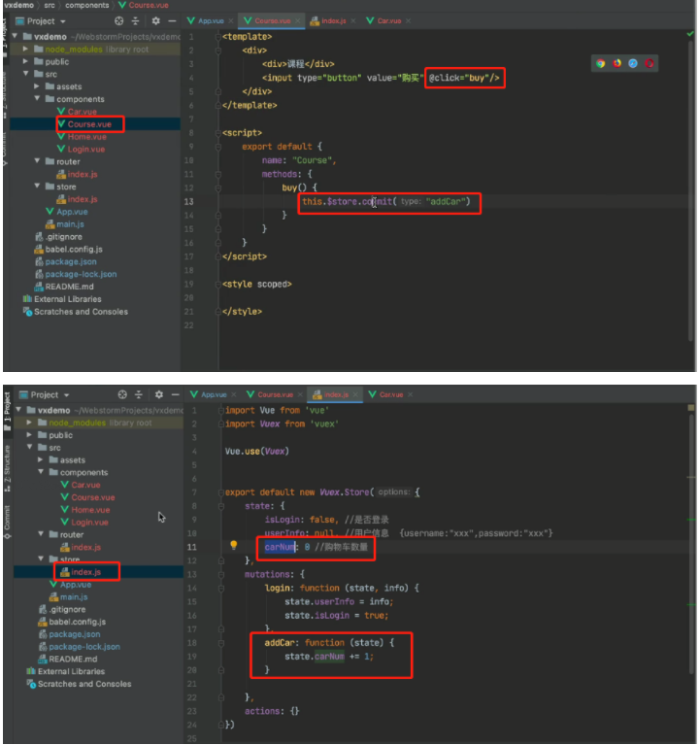
Task: Open Opera preview icon in upper editor
Action: 650,63
